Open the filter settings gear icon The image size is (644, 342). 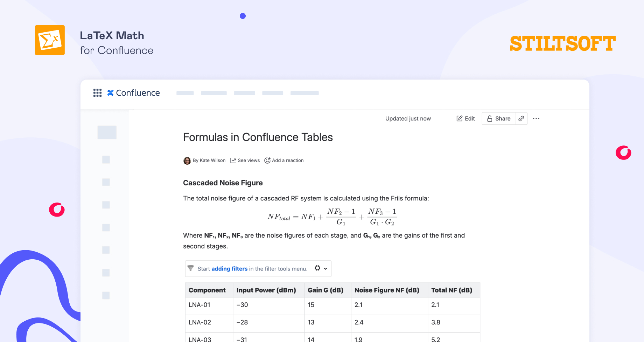(317, 268)
